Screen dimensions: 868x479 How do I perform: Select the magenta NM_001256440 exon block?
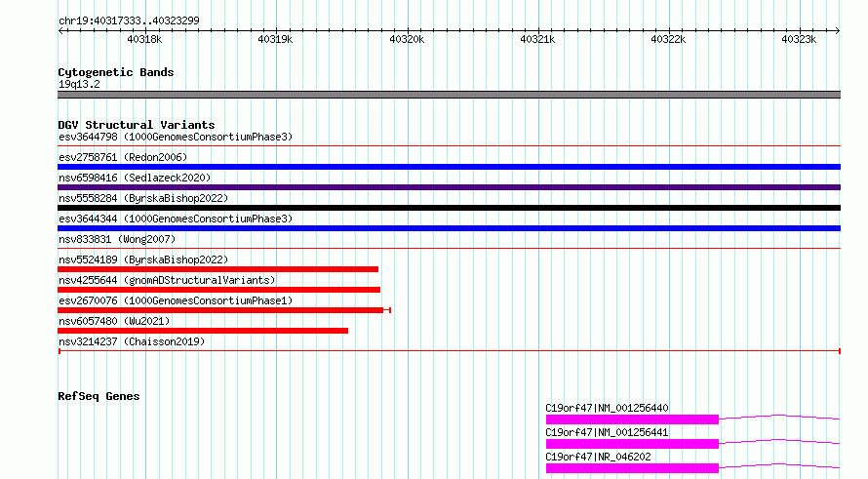(x=632, y=419)
